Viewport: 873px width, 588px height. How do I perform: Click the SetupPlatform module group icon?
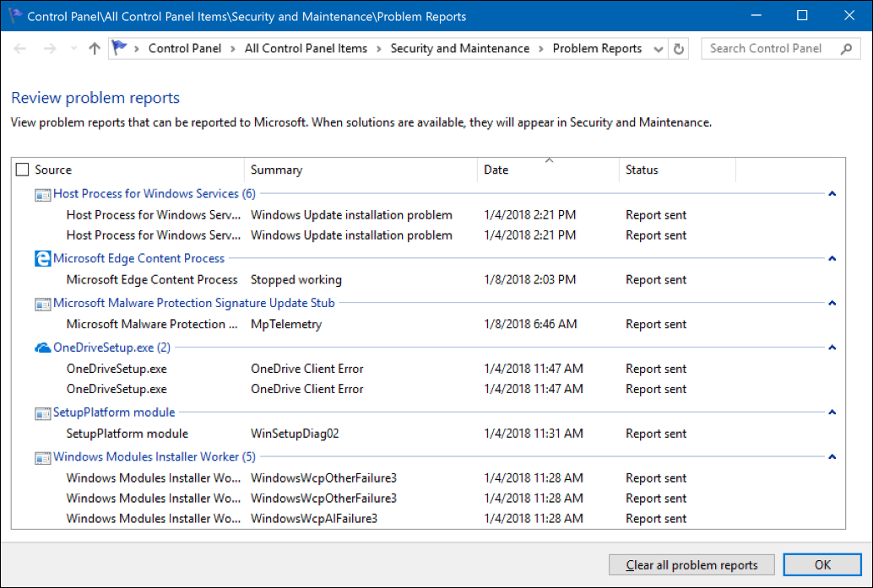(42, 413)
